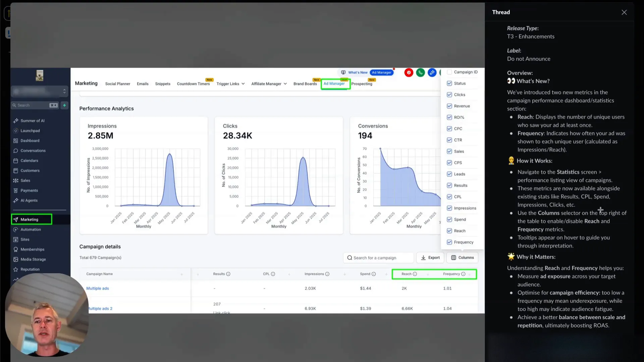
Task: Click the Summer of AI sidebar icon
Action: (x=16, y=121)
